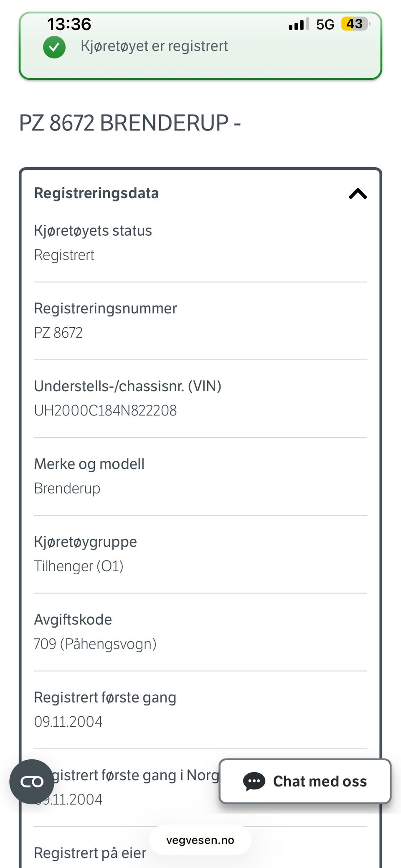Tap the cellular signal bars icon

coord(299,24)
